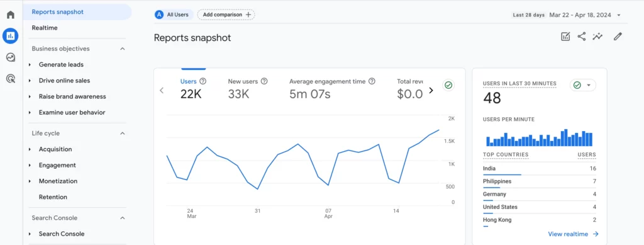
Task: Click the Last 28 days label
Action: click(x=528, y=15)
